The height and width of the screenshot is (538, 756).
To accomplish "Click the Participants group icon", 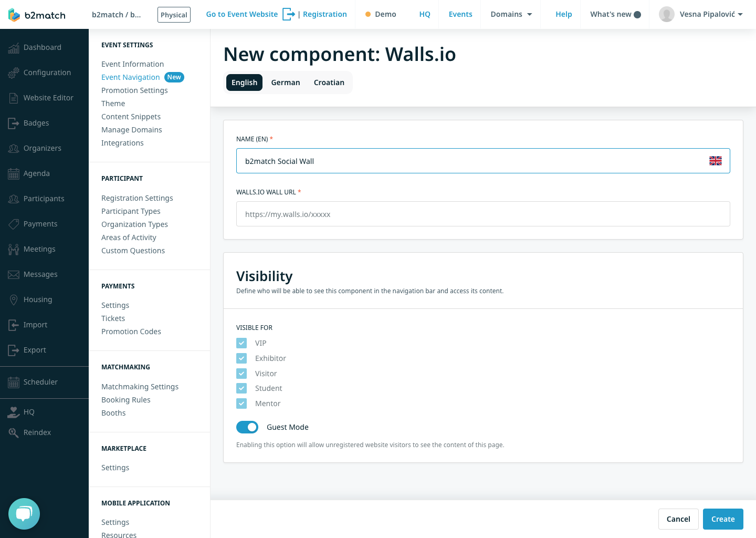I will [14, 199].
